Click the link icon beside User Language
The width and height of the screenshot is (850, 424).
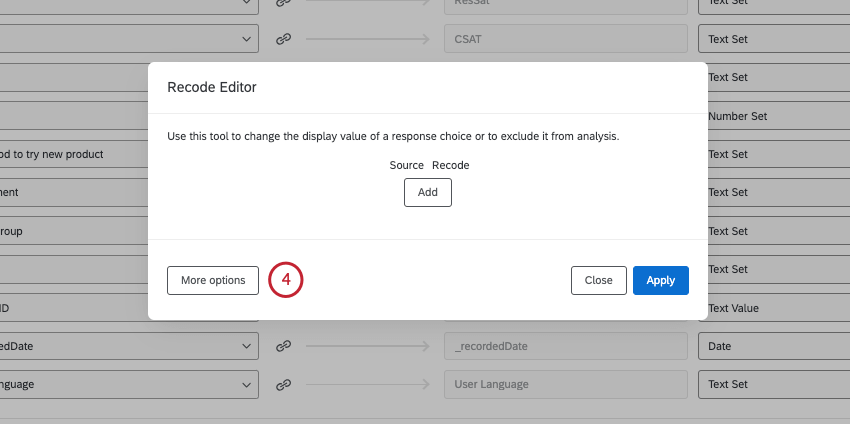click(283, 384)
